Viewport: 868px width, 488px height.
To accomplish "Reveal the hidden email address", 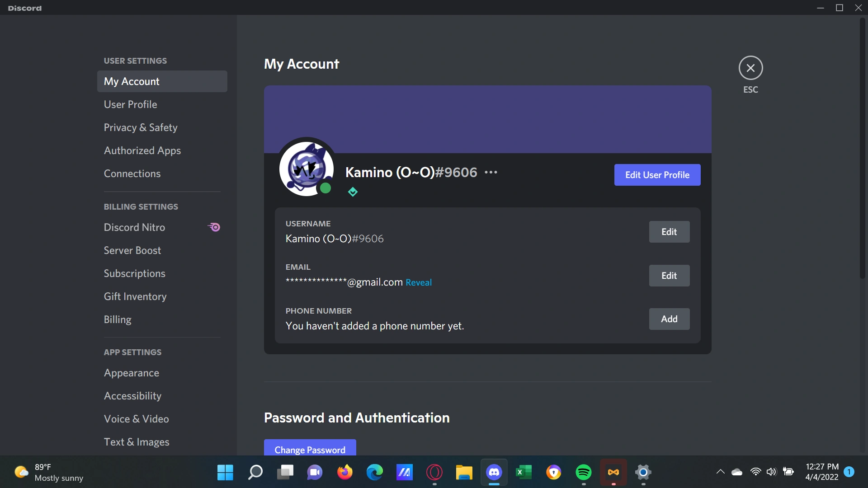I will pyautogui.click(x=418, y=282).
